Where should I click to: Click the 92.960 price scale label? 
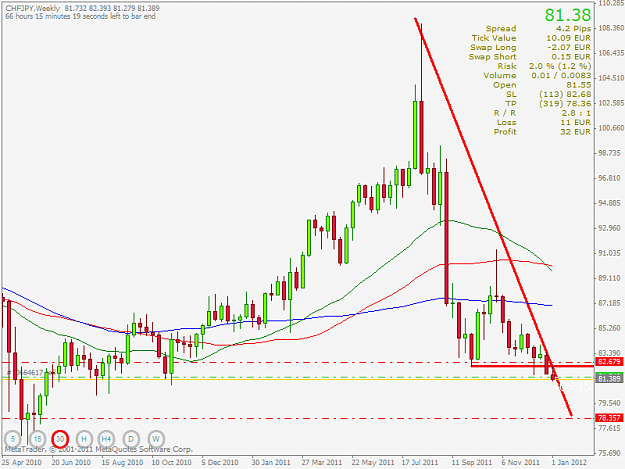[610, 228]
